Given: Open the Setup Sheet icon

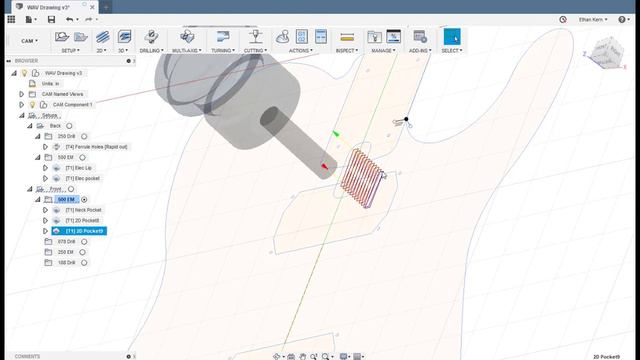Looking at the screenshot, I should [321, 37].
